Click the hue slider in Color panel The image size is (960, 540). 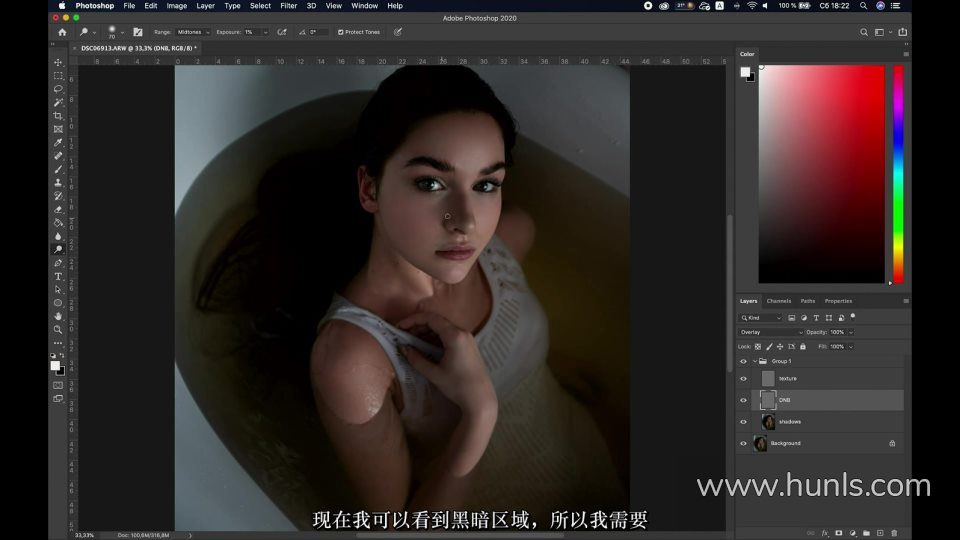[x=898, y=174]
